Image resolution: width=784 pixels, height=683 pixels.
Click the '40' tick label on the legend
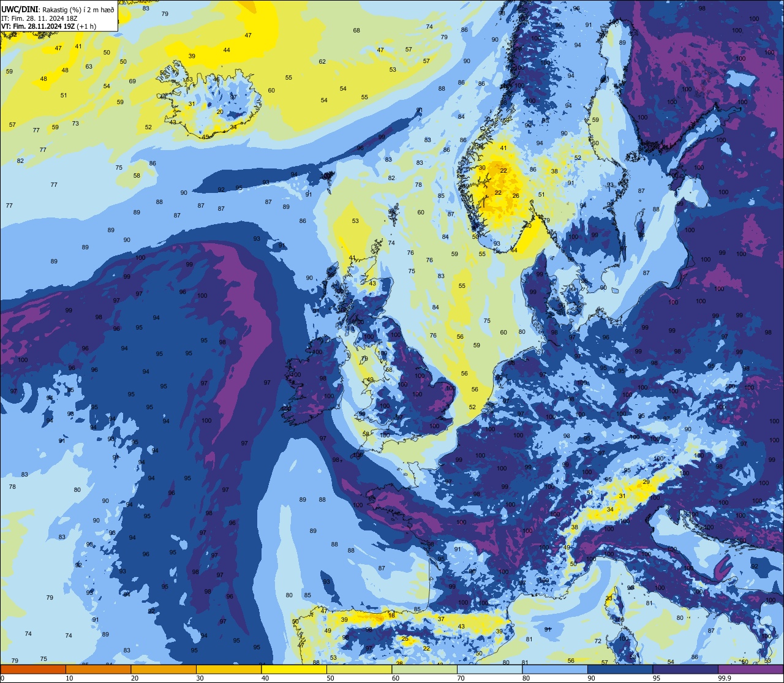pyautogui.click(x=265, y=678)
